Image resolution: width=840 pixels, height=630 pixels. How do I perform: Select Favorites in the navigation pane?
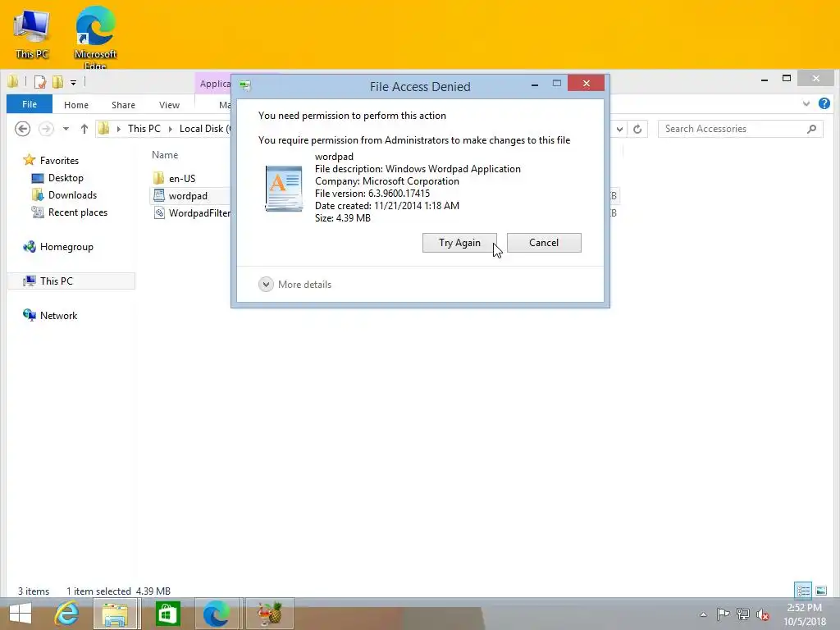tap(59, 160)
